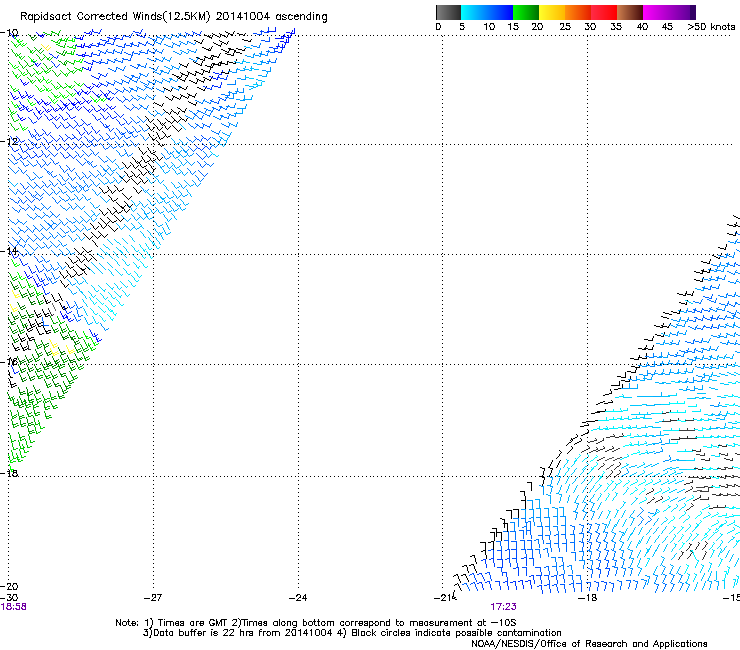Click the '-24' longitude axis label

pyautogui.click(x=298, y=598)
